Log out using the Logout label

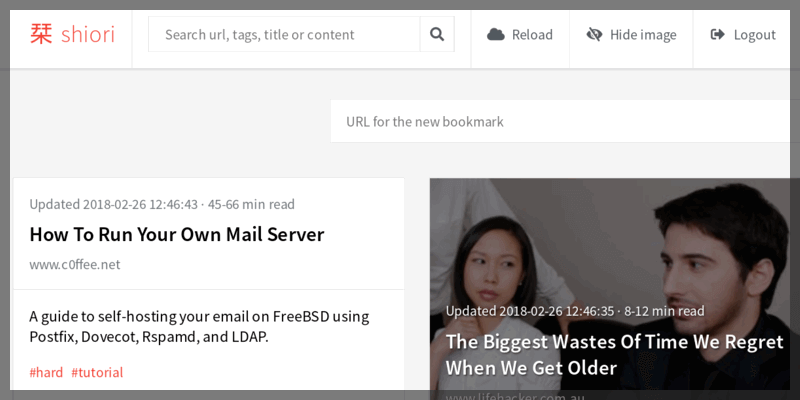pos(754,35)
